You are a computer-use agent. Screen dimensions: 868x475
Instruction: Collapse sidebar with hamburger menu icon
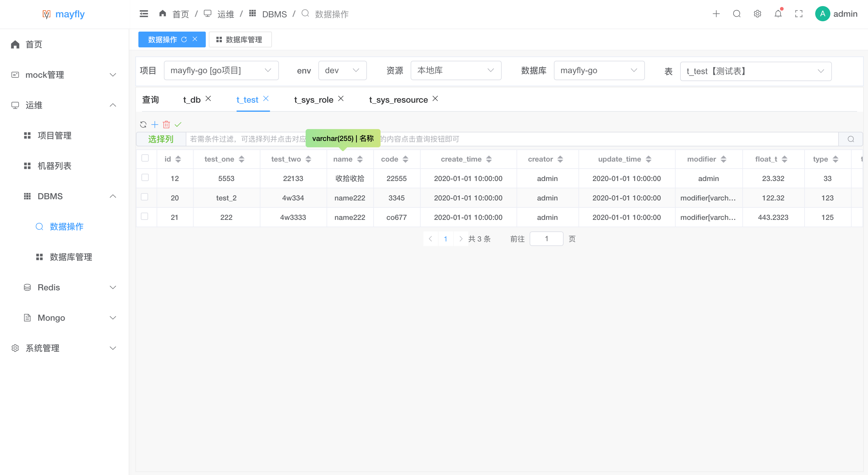[144, 14]
